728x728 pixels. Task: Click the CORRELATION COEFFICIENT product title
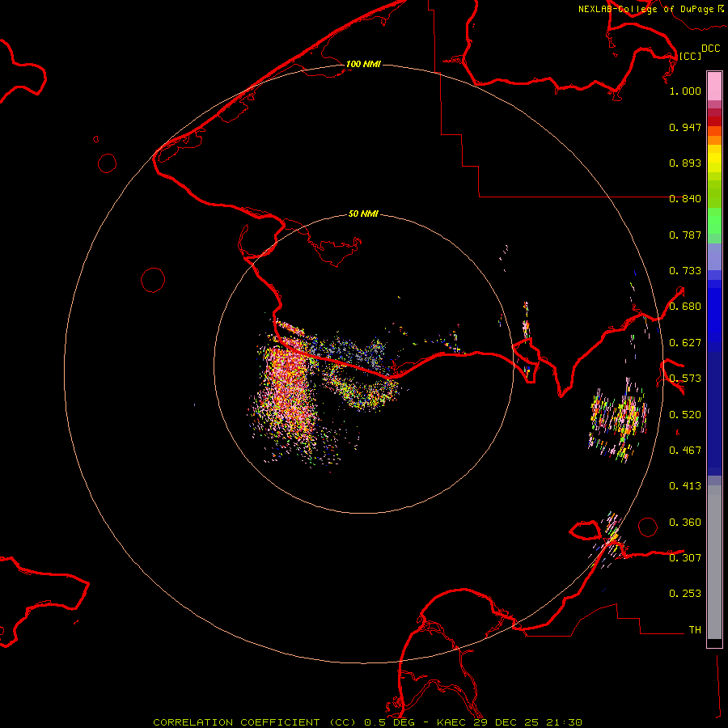[x=254, y=722]
